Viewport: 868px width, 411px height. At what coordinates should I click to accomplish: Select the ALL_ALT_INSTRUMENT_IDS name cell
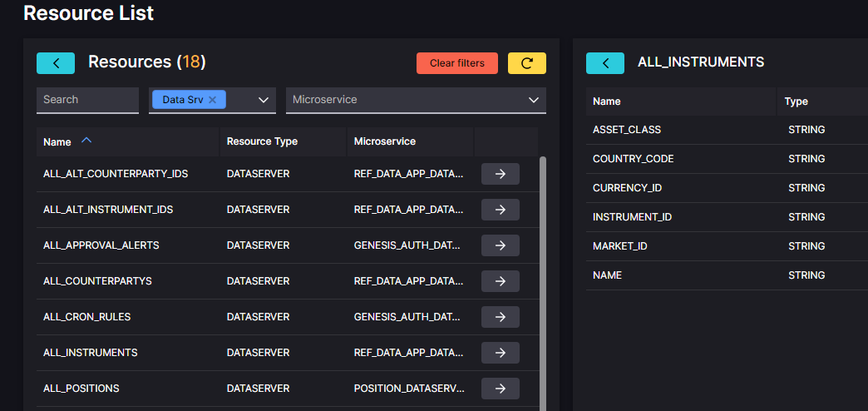pos(108,210)
